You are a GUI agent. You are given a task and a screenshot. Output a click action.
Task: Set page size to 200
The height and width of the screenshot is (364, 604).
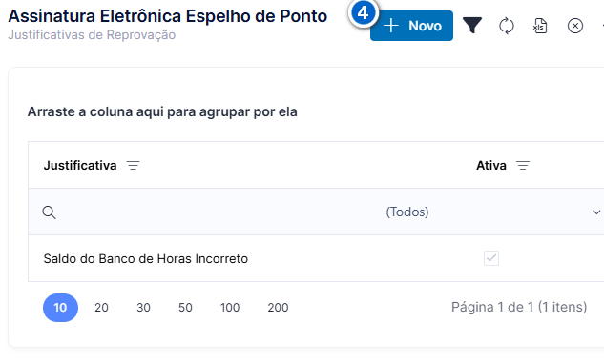(x=278, y=308)
